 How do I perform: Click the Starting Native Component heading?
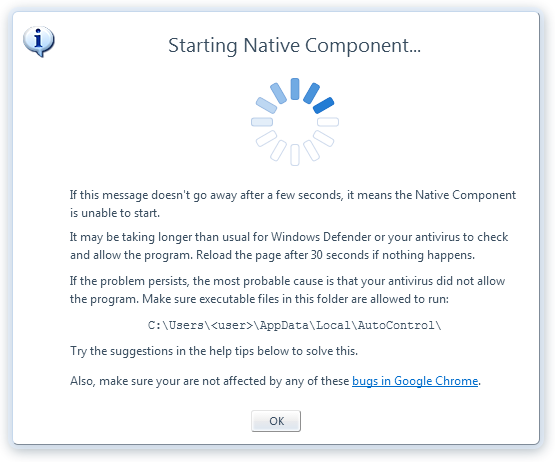click(x=294, y=45)
